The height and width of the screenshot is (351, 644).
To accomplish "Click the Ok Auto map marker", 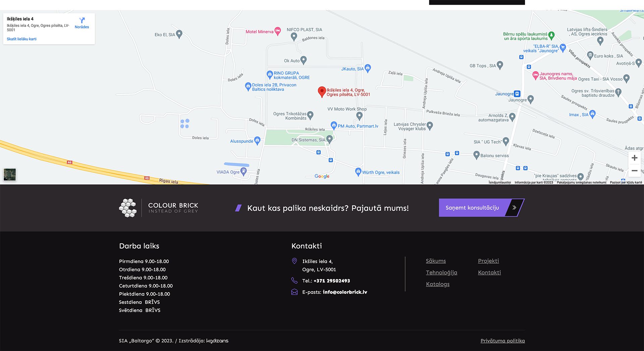I will 304,60.
